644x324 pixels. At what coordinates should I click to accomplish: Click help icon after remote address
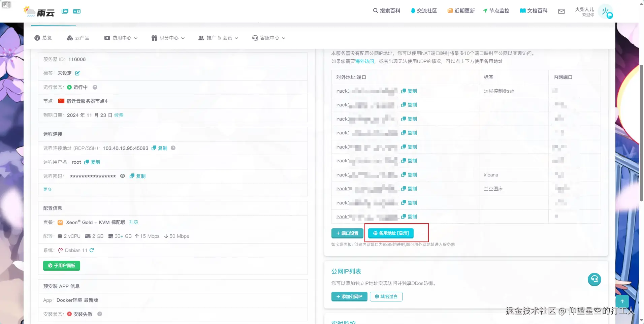[x=173, y=148]
